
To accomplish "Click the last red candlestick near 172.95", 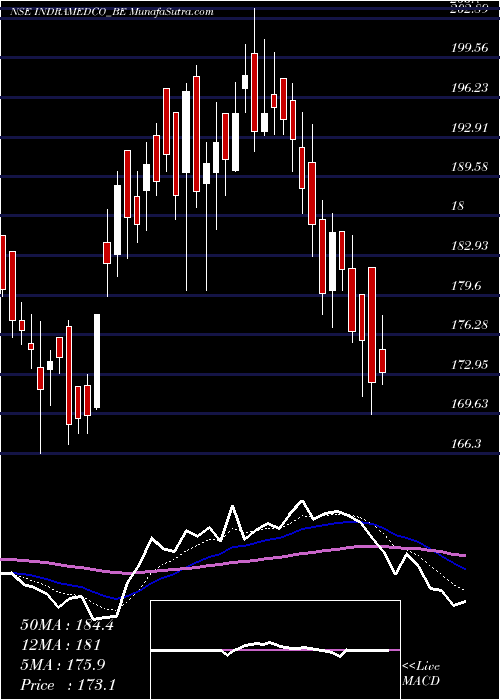I will click(x=383, y=361).
